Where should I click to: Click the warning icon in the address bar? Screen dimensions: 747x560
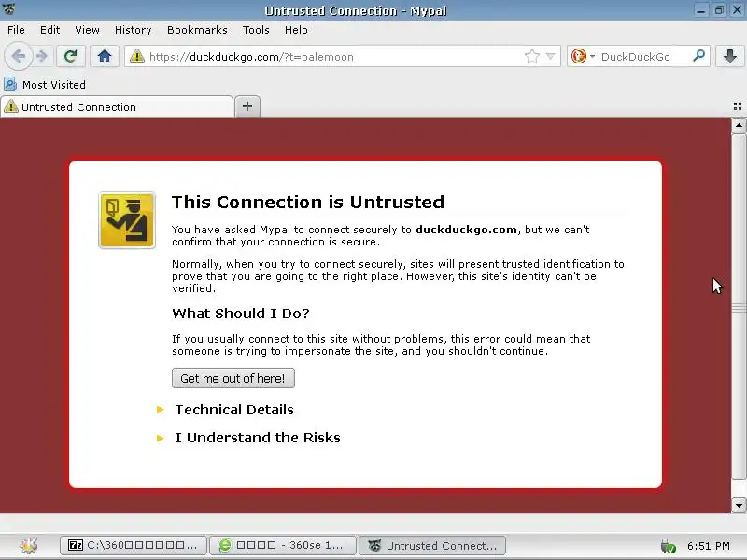(136, 56)
